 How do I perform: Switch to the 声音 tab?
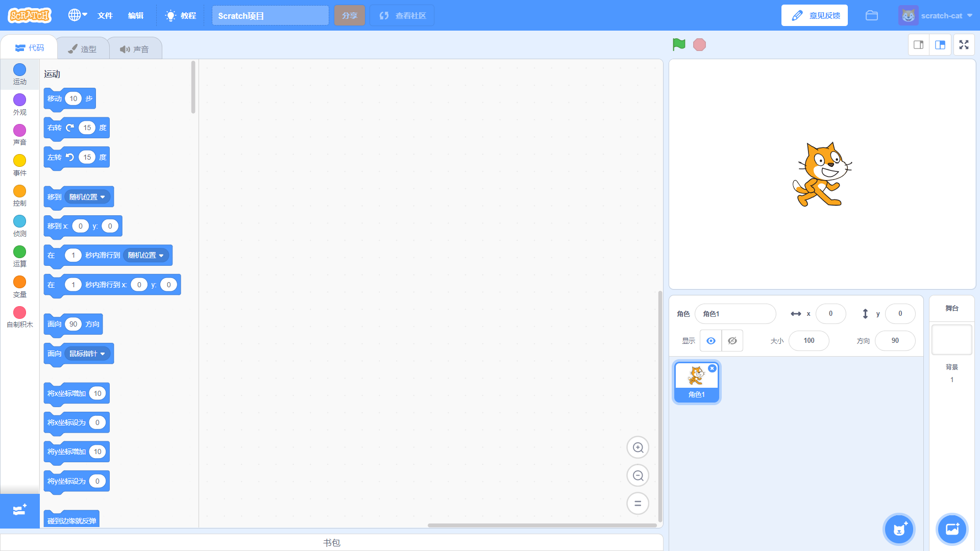point(135,49)
